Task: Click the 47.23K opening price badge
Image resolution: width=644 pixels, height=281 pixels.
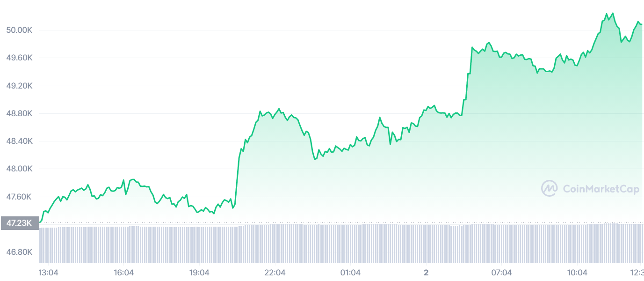Action: (19, 223)
